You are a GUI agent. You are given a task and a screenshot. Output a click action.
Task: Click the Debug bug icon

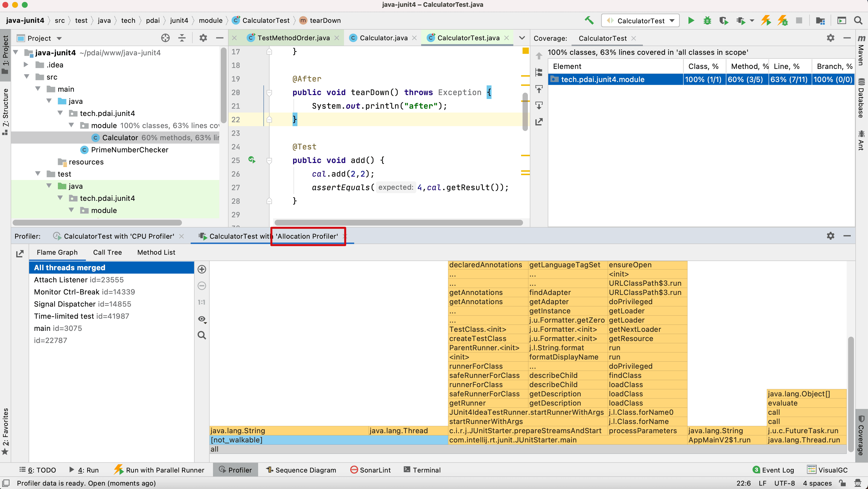[x=707, y=21]
